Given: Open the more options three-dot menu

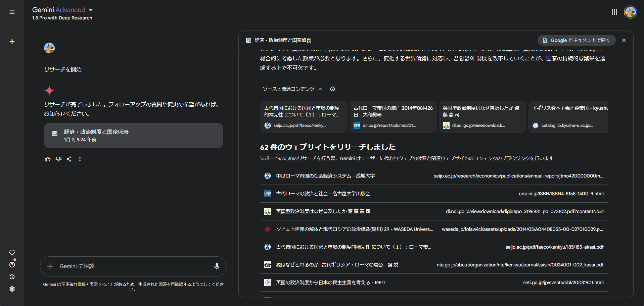Looking at the screenshot, I should click(80, 159).
